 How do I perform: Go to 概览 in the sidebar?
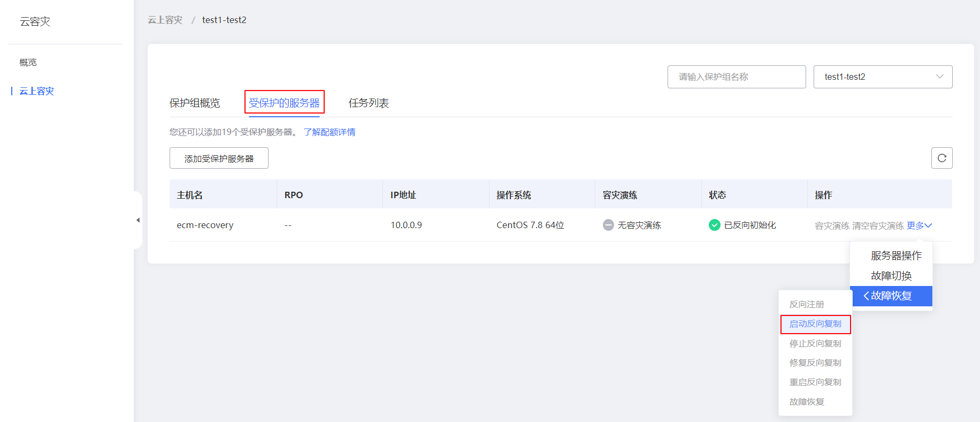click(28, 62)
